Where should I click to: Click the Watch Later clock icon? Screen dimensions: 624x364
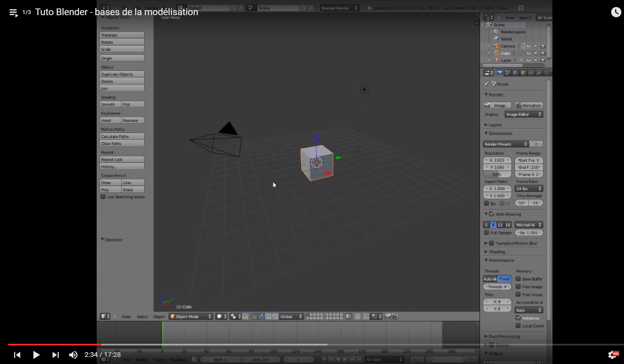click(x=616, y=12)
